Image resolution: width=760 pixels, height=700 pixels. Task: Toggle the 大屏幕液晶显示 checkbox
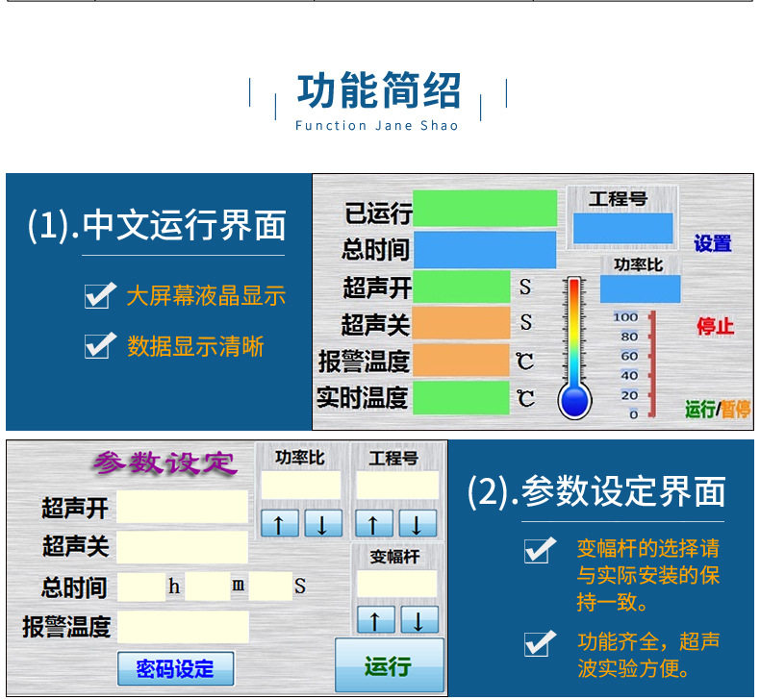pyautogui.click(x=100, y=295)
